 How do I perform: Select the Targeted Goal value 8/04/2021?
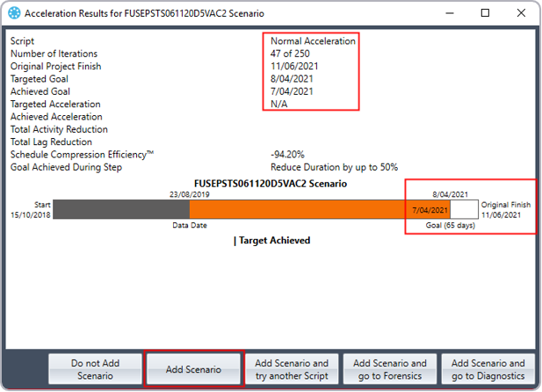292,79
